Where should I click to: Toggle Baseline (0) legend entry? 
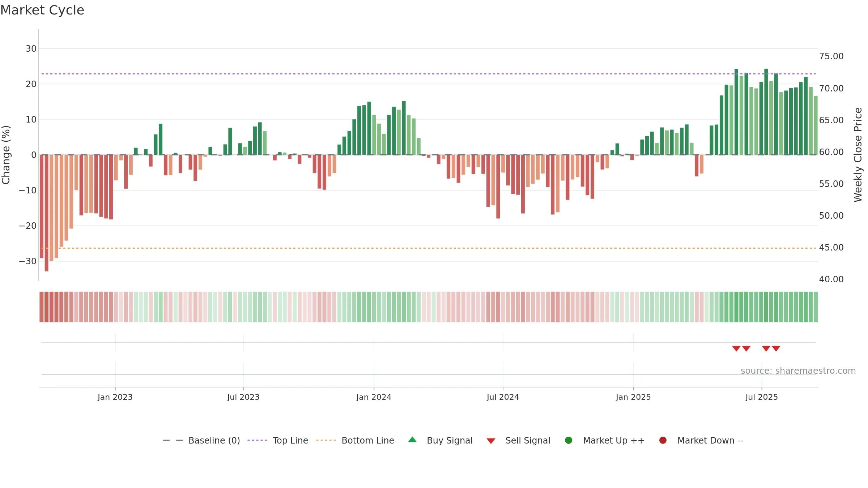tap(201, 440)
